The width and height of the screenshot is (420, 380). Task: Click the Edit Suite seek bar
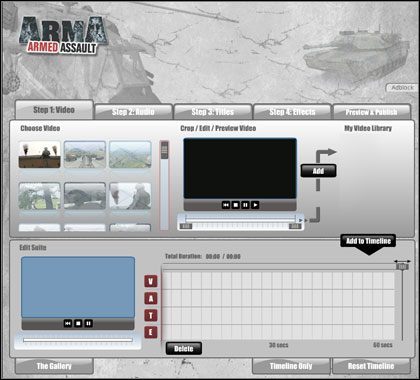click(78, 340)
